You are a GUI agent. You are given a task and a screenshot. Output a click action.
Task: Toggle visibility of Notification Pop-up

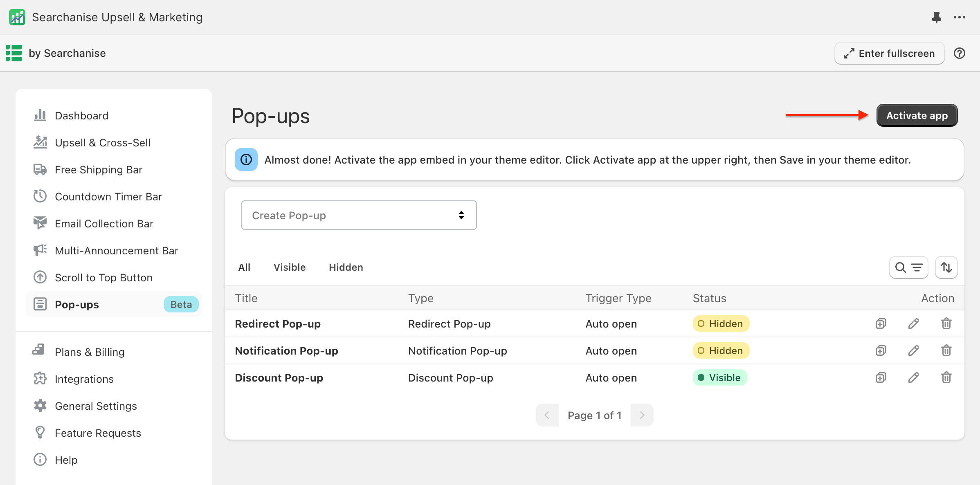coord(719,350)
